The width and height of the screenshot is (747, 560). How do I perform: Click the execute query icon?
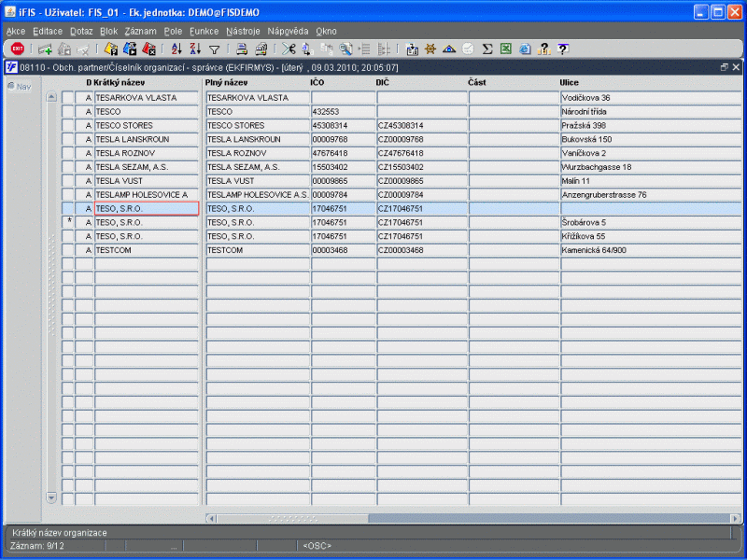130,49
